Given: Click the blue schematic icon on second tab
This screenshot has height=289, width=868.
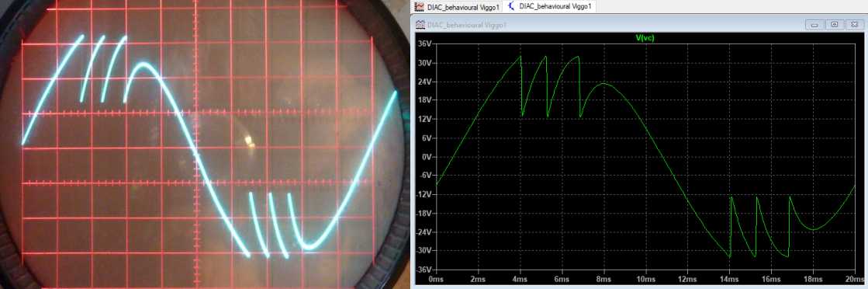Looking at the screenshot, I should pos(511,7).
